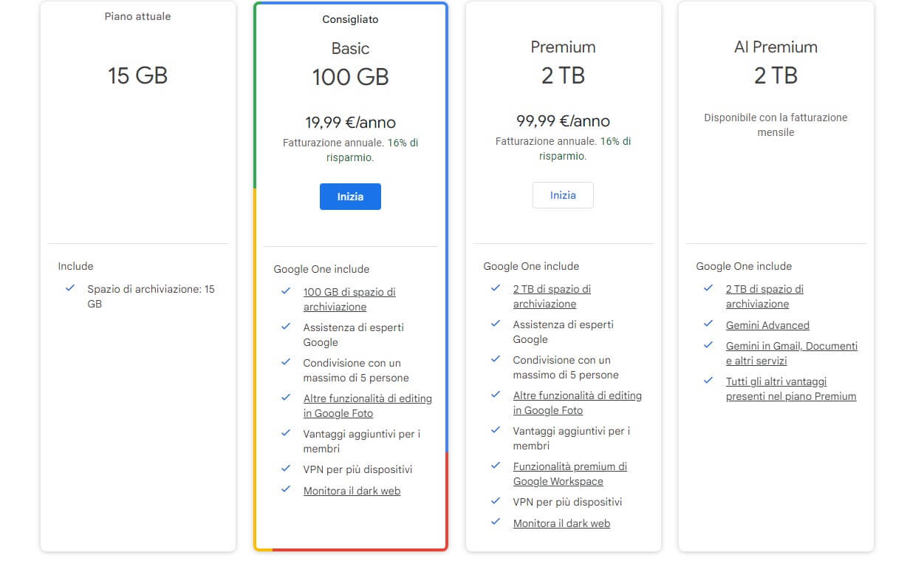Click the blue Inizia button for Basic plan
The image size is (924, 564).
(x=350, y=197)
